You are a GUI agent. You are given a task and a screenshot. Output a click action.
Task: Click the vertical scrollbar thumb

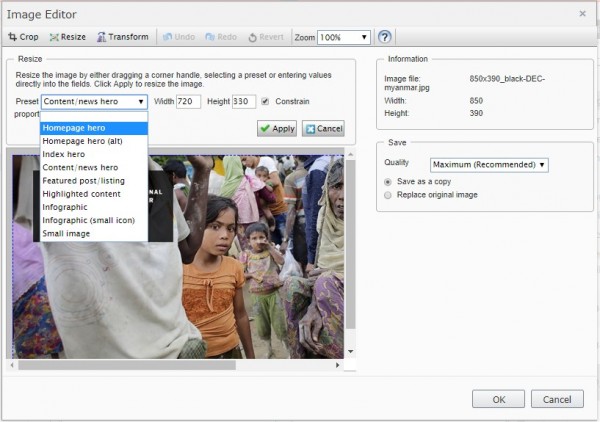point(351,244)
